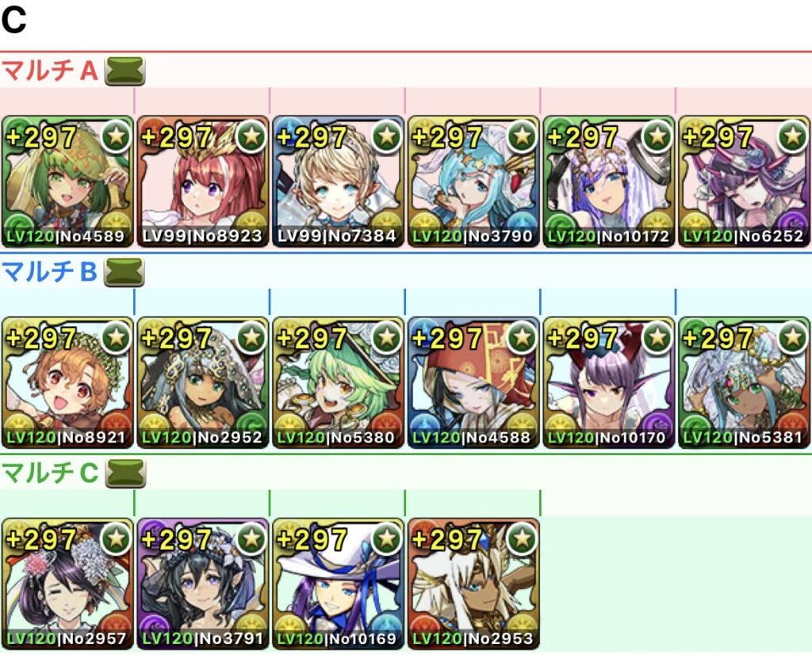Choose monster card No10169 with white hat
Viewport: 812px width, 655px height.
pyautogui.click(x=338, y=584)
